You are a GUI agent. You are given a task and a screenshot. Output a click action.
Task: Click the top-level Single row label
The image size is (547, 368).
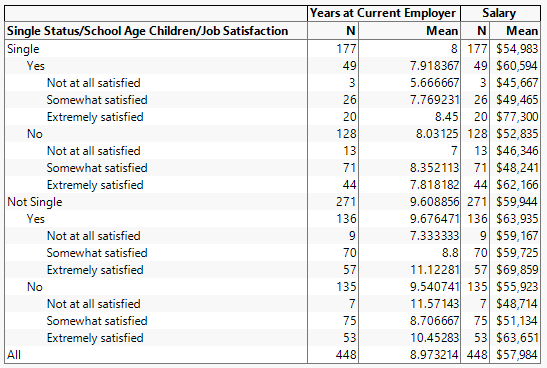pyautogui.click(x=23, y=49)
